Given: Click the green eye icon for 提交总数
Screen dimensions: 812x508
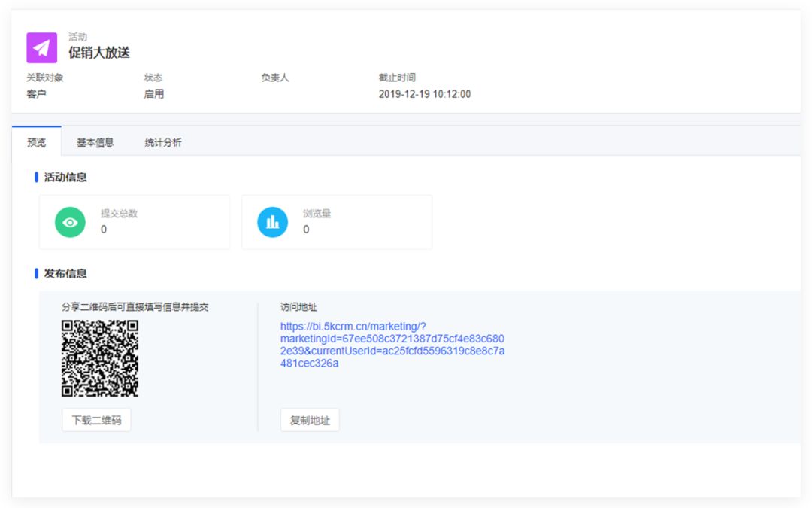Looking at the screenshot, I should (70, 222).
